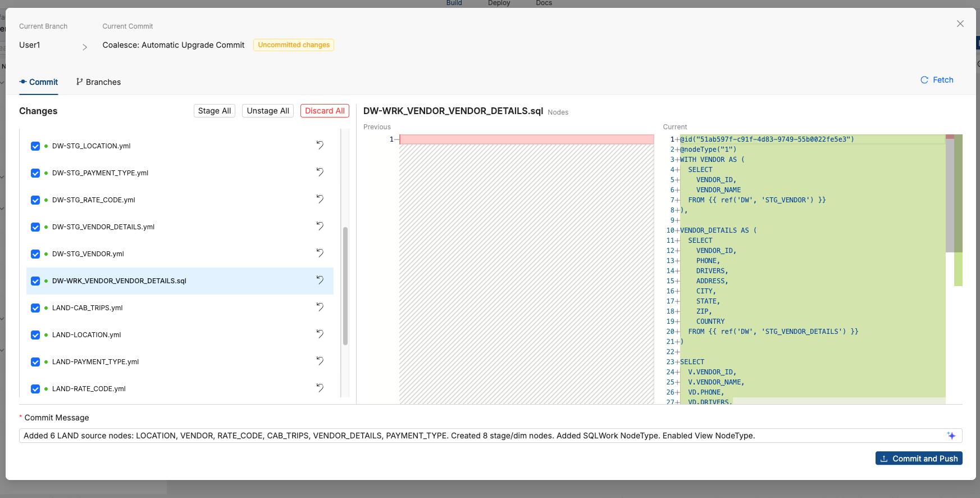The height and width of the screenshot is (498, 980).
Task: Discard changes for LAND-LOCATION.yml
Action: [320, 334]
